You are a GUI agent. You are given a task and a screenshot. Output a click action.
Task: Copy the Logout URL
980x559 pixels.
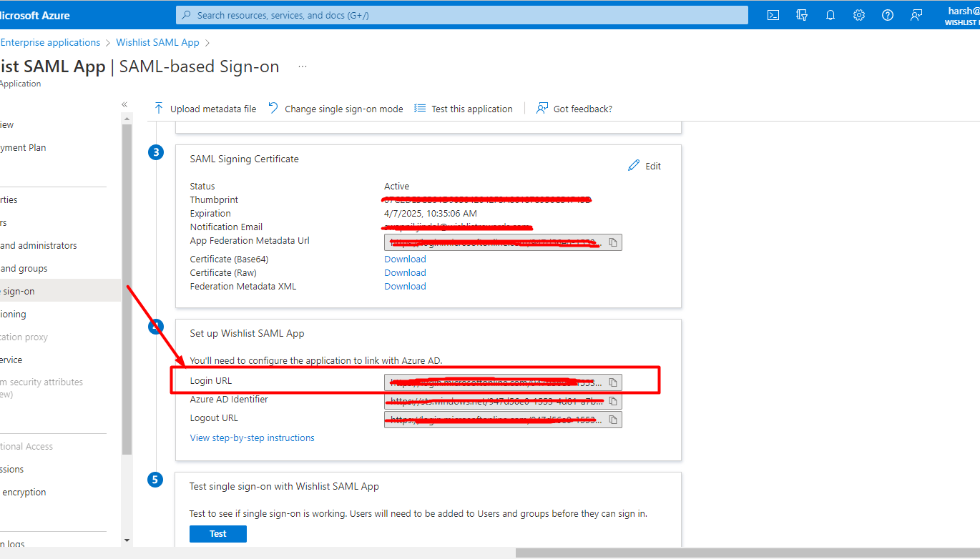[x=614, y=420]
